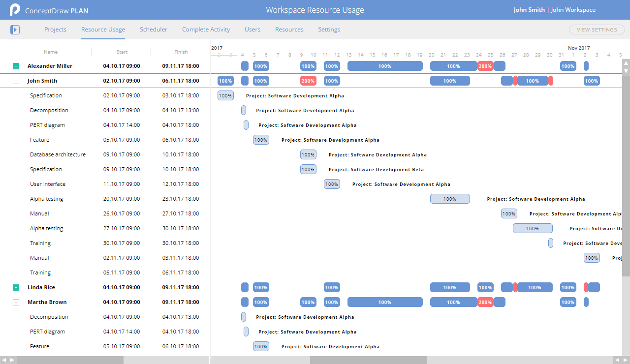
Task: Open the Complete Activity view
Action: tap(206, 30)
